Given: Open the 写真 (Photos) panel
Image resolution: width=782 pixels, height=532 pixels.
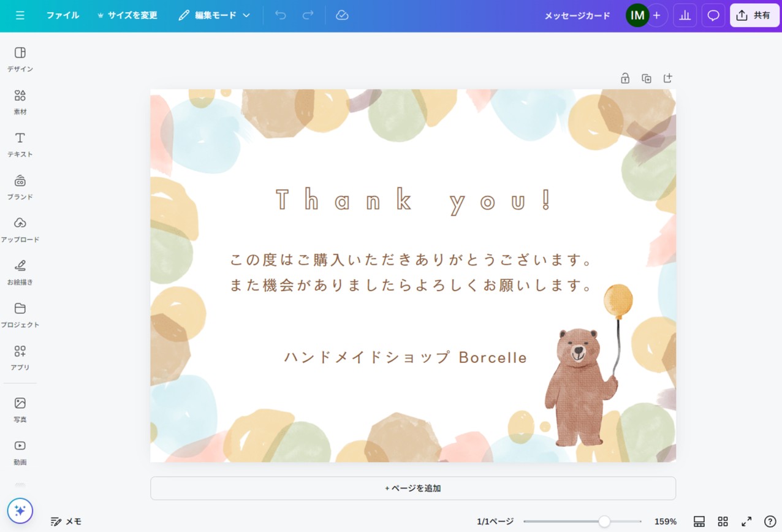Looking at the screenshot, I should click(x=20, y=409).
